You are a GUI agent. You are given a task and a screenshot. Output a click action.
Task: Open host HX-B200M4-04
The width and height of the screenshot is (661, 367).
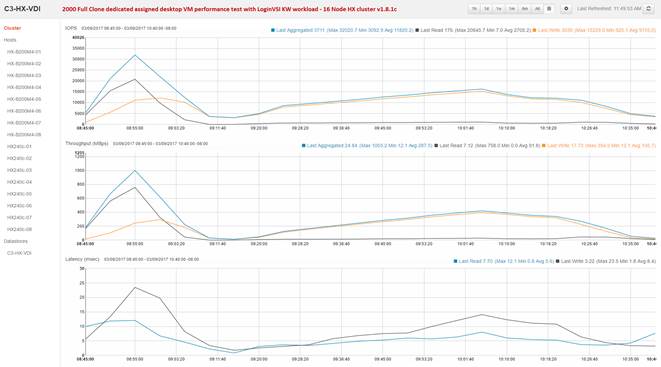point(24,87)
